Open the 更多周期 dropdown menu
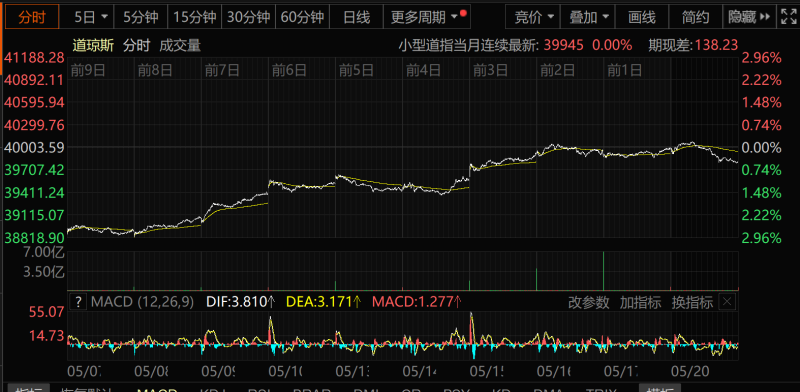 coord(427,17)
